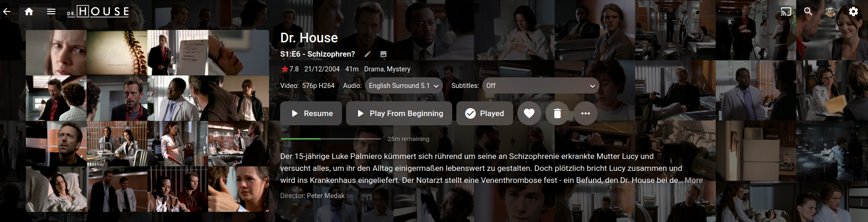The height and width of the screenshot is (222, 868).
Task: Click the Resume button
Action: point(311,113)
